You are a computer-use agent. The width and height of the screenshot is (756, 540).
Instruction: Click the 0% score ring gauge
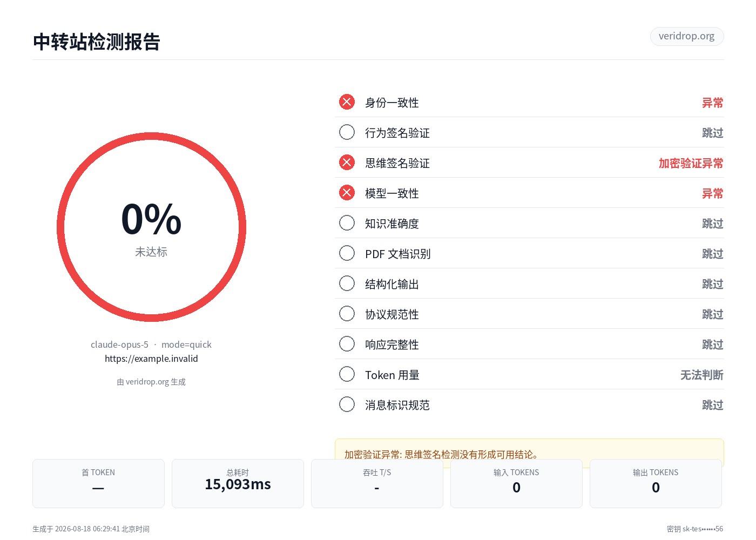pyautogui.click(x=151, y=227)
